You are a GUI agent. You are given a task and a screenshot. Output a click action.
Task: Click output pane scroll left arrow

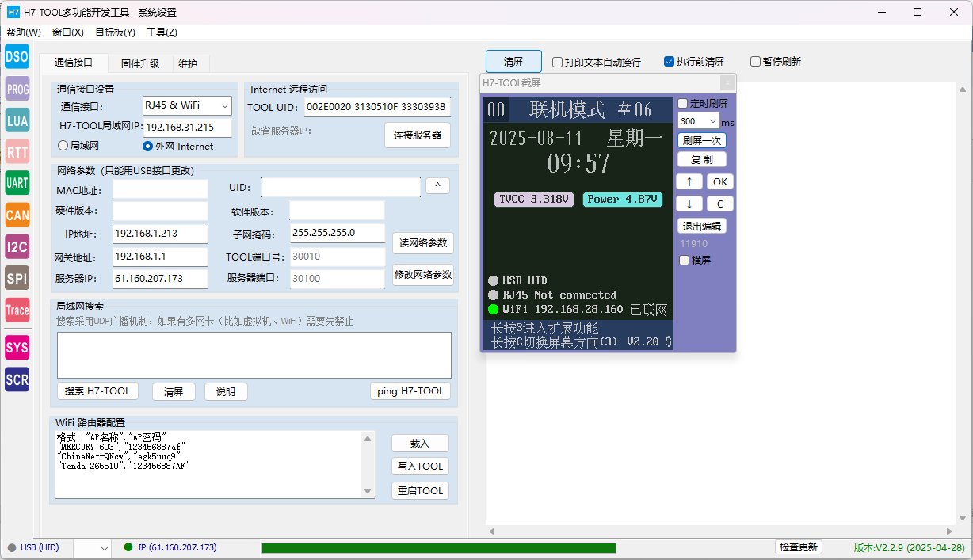(x=491, y=531)
